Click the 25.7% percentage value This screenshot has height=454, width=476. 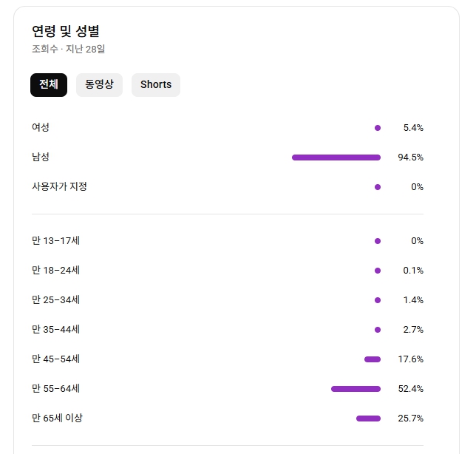click(410, 419)
